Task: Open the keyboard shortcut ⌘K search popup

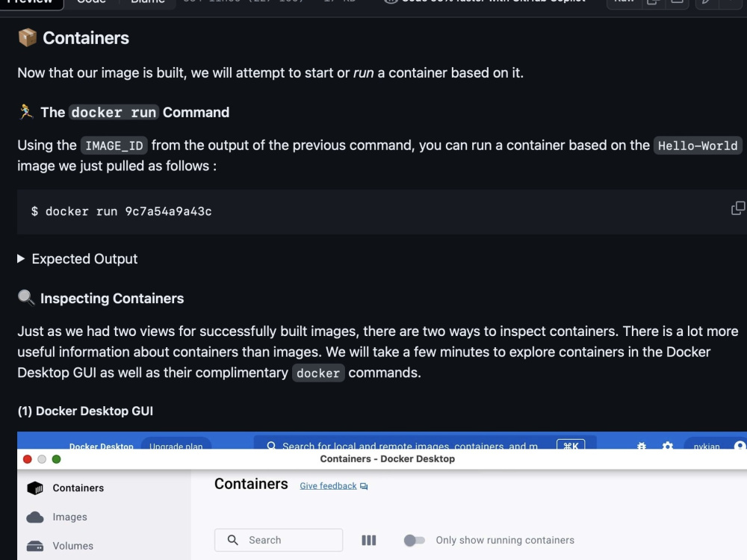Action: [572, 446]
